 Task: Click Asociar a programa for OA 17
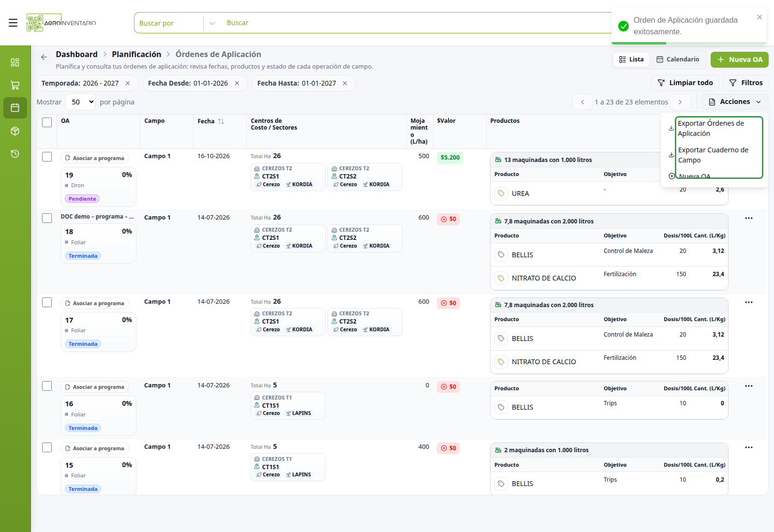coord(94,303)
